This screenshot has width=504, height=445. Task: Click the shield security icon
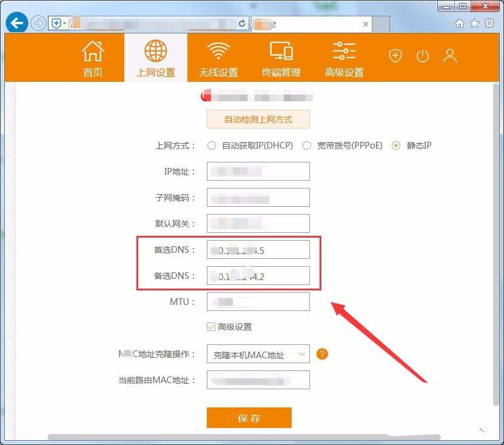coord(395,56)
